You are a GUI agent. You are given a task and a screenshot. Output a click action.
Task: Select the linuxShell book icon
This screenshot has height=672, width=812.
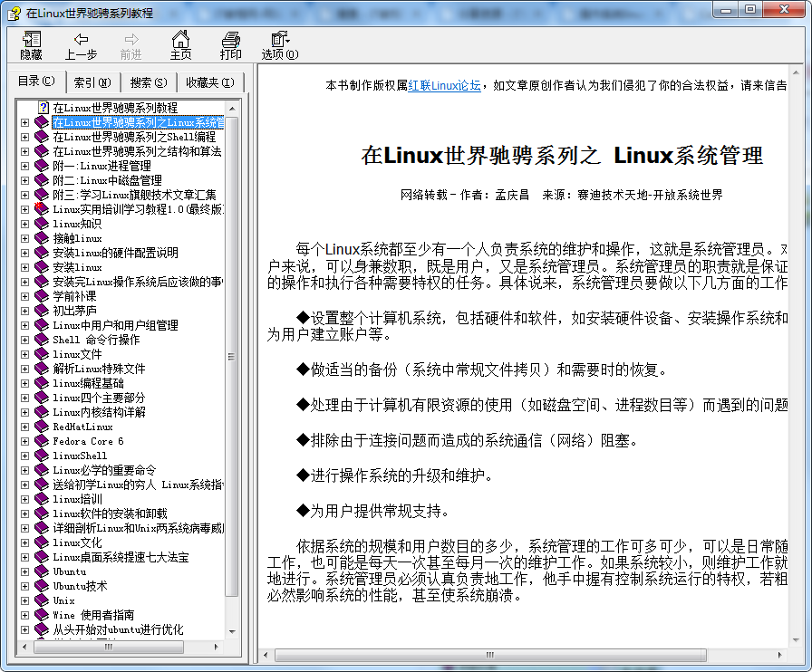click(40, 456)
